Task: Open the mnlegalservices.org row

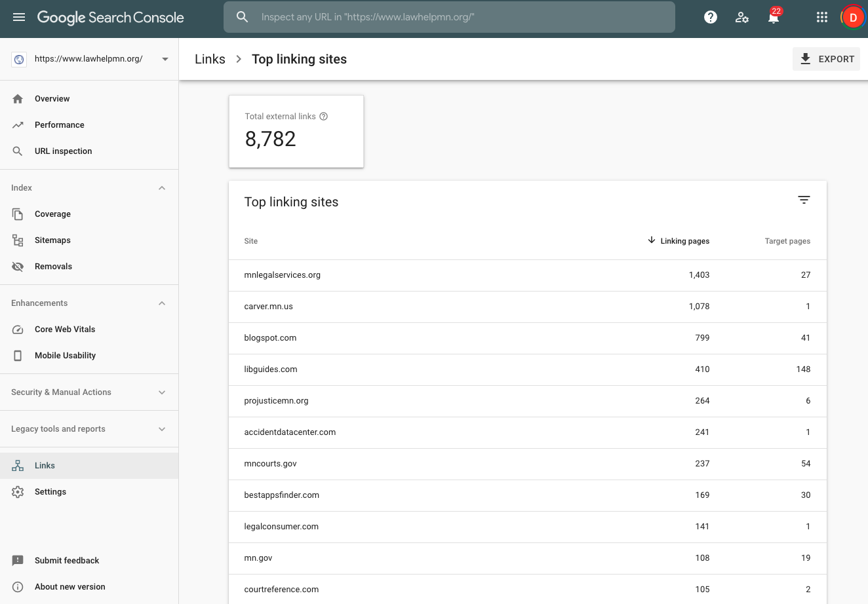Action: pos(528,275)
